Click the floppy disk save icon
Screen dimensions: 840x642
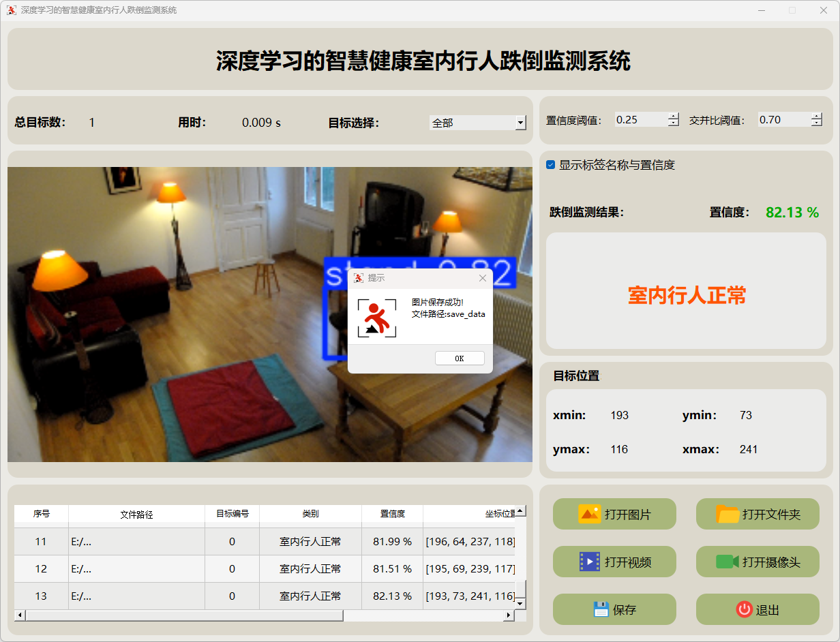(601, 609)
